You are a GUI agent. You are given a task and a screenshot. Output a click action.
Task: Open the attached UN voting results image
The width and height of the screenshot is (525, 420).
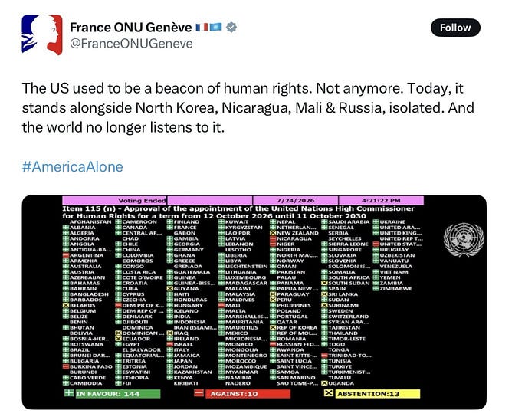254,302
